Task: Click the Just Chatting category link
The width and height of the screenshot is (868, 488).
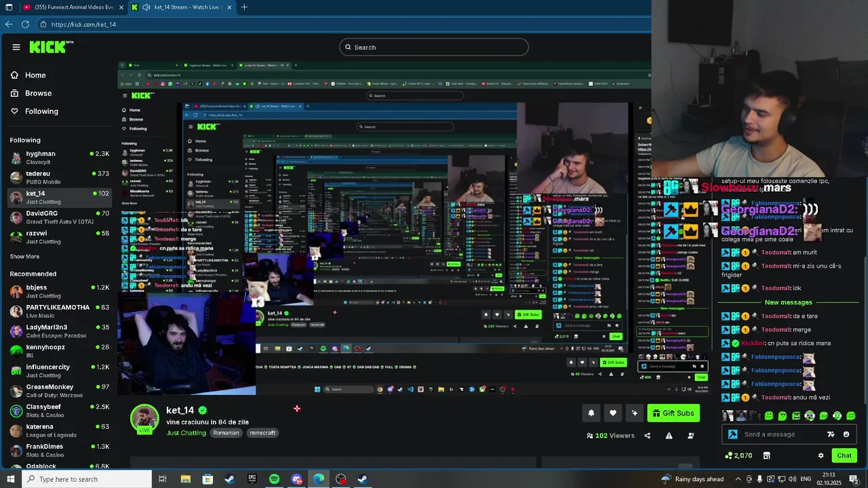Action: [x=186, y=433]
